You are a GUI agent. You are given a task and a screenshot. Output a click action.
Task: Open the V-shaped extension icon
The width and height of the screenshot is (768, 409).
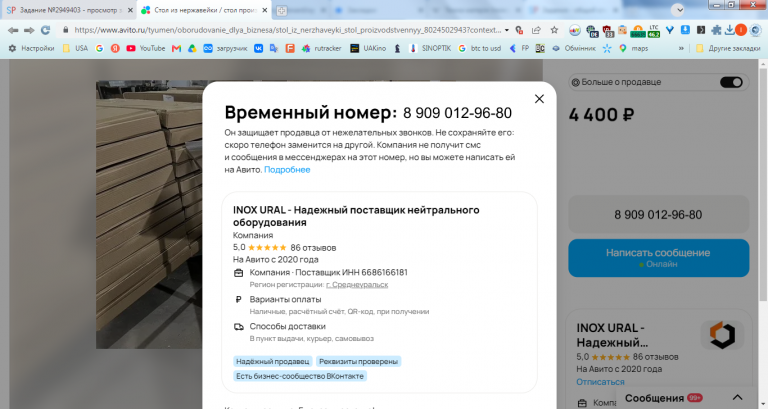pos(670,30)
